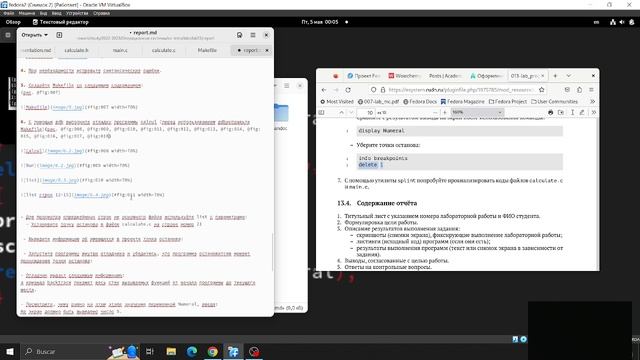Viewport: 640px width, 360px height.
Task: Click the extensions icon in browser toolbar
Action: 580,90
